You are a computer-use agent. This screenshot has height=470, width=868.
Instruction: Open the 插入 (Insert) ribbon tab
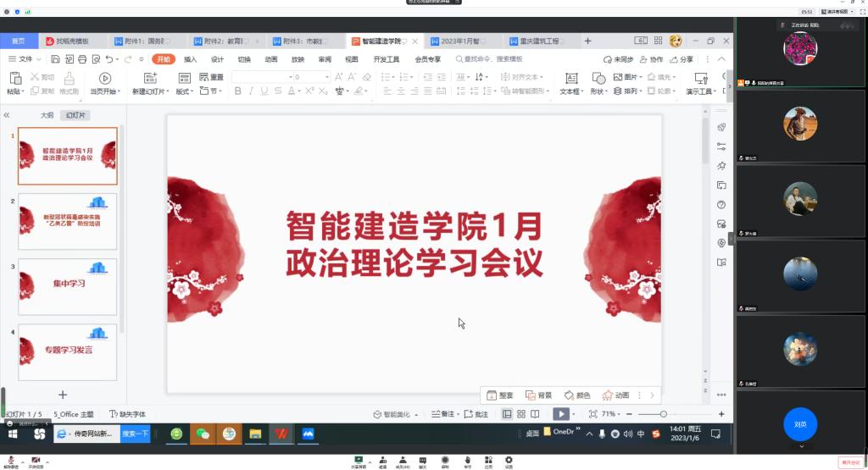point(191,59)
